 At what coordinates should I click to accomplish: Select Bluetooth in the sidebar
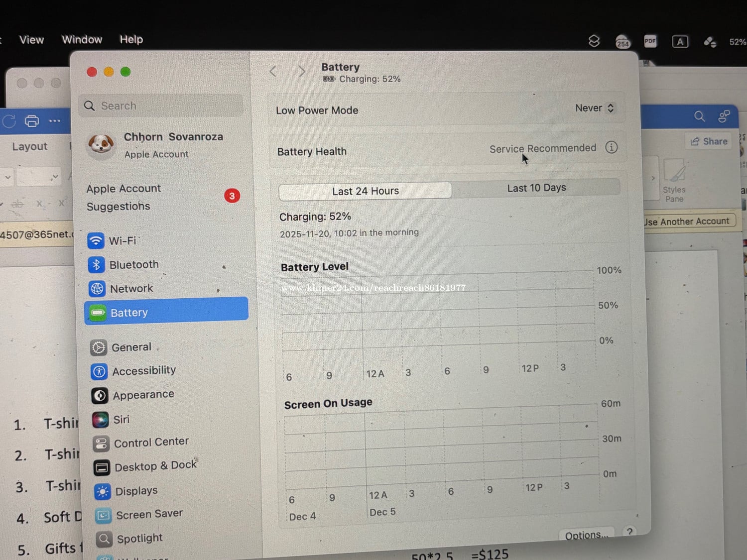pos(133,265)
